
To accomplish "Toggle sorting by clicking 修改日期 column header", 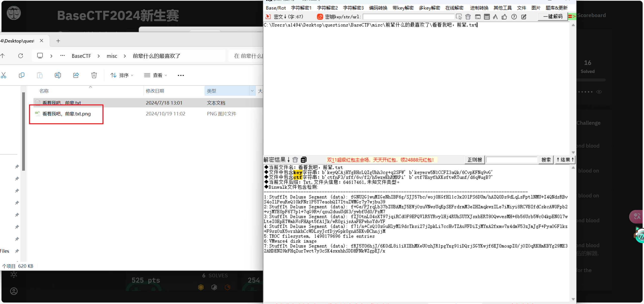I will pyautogui.click(x=155, y=91).
